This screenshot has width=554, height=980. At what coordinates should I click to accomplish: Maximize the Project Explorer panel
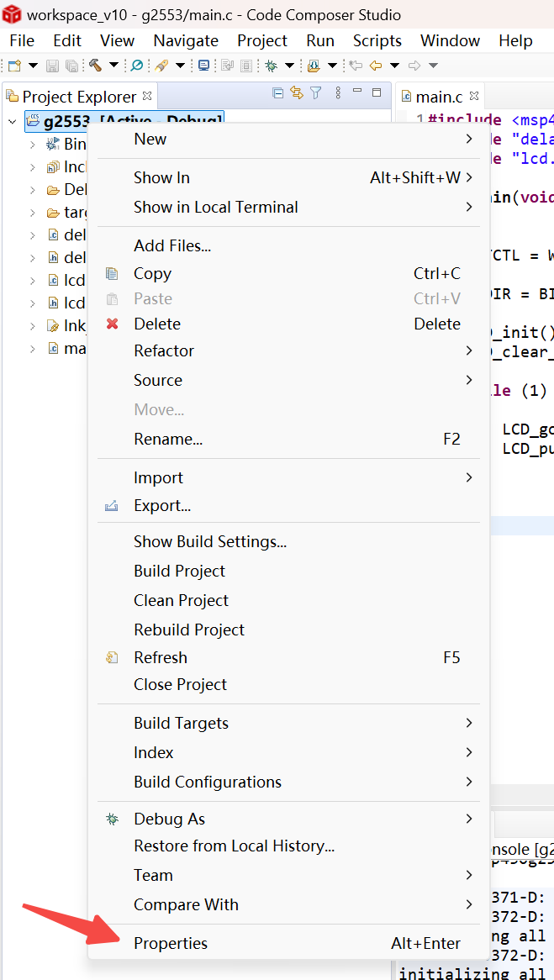coord(377,92)
